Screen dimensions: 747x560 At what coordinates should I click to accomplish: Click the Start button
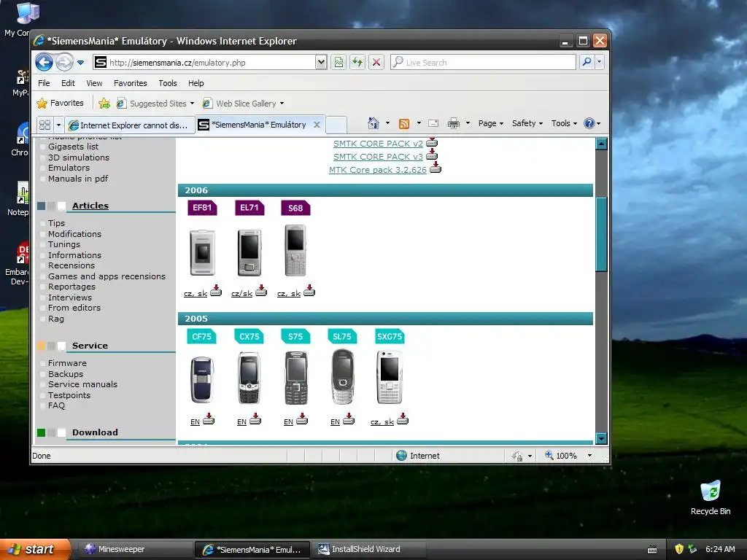(34, 549)
